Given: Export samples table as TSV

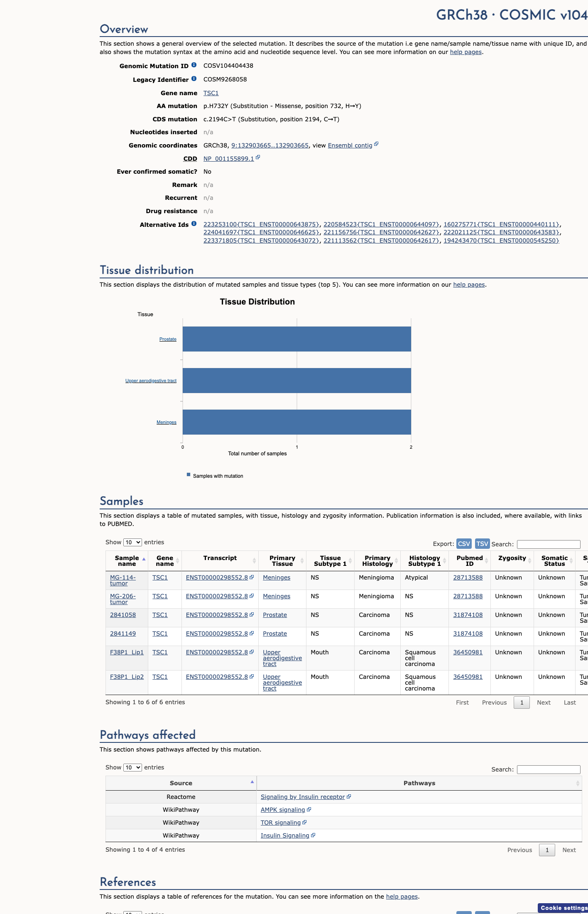Looking at the screenshot, I should click(x=482, y=543).
